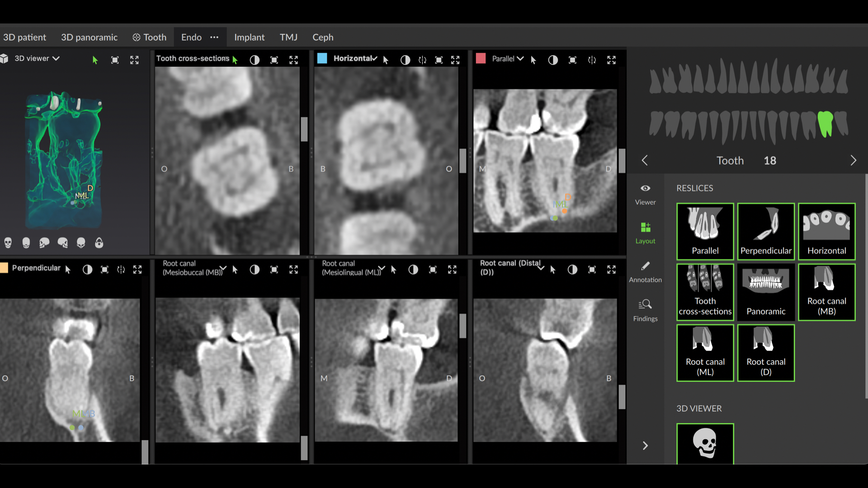Toggle contrast inversion on the Perpendicular view
Screen dimensions: 868x488
coord(87,269)
